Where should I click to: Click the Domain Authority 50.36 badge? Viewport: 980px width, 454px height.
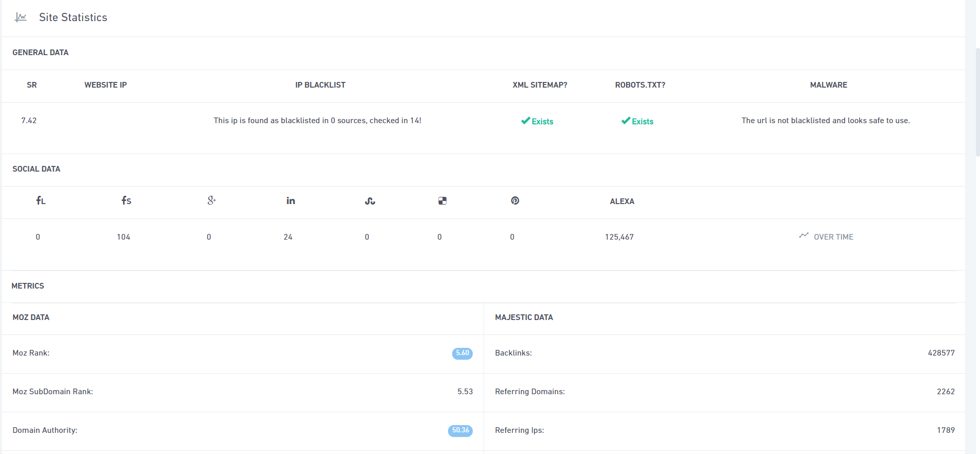[460, 430]
